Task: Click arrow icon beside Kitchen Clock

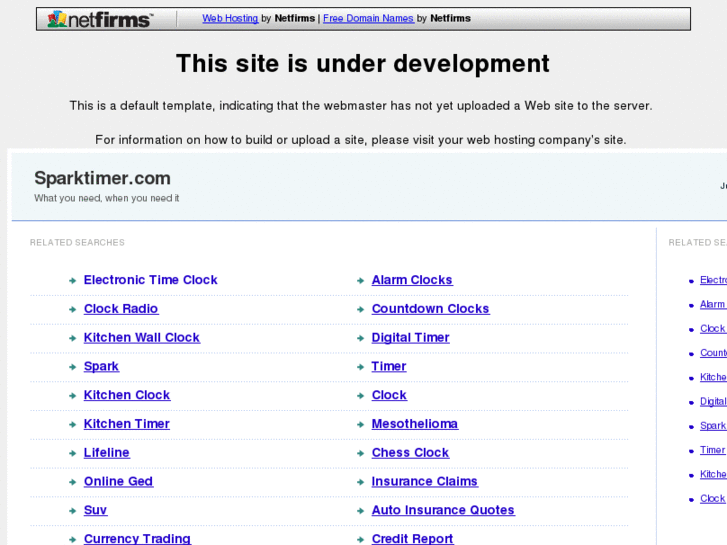Action: click(72, 396)
